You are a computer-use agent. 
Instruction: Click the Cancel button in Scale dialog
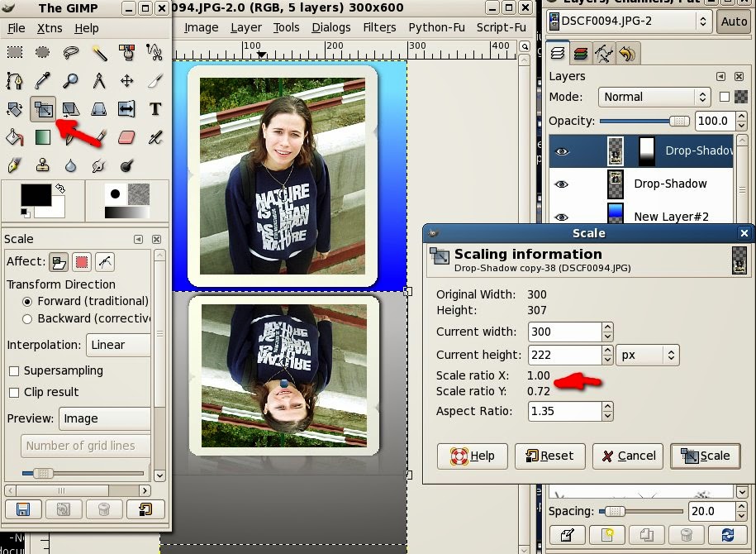tap(628, 456)
